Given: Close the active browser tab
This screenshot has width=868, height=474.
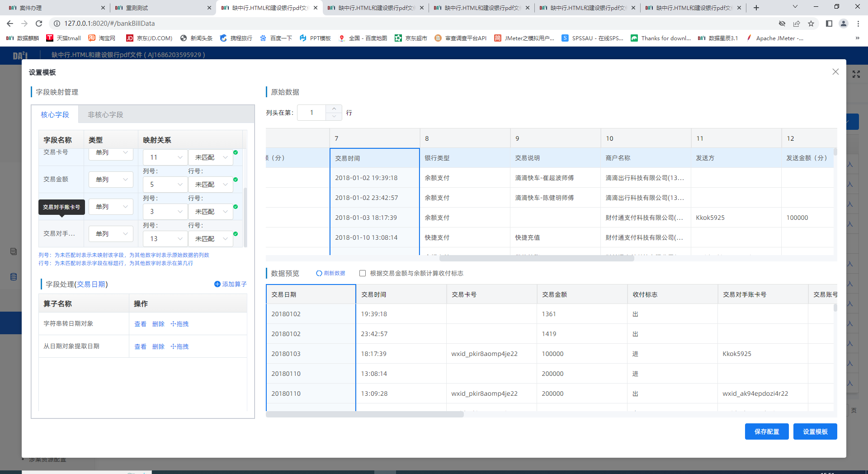Looking at the screenshot, I should click(x=316, y=8).
